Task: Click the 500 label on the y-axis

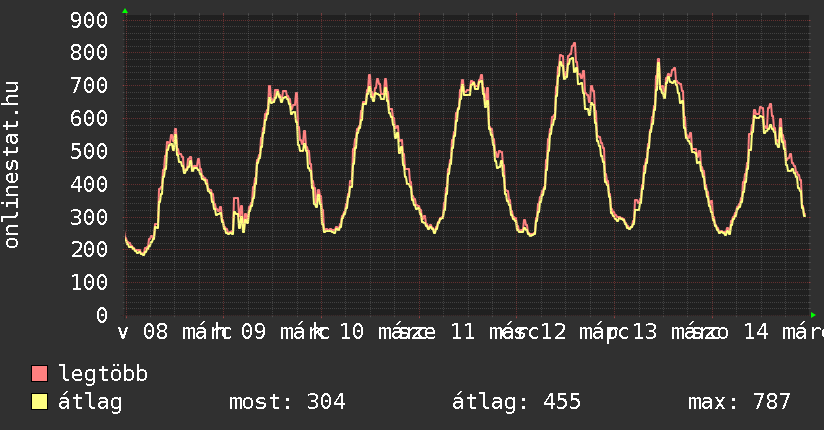Action: (90, 151)
